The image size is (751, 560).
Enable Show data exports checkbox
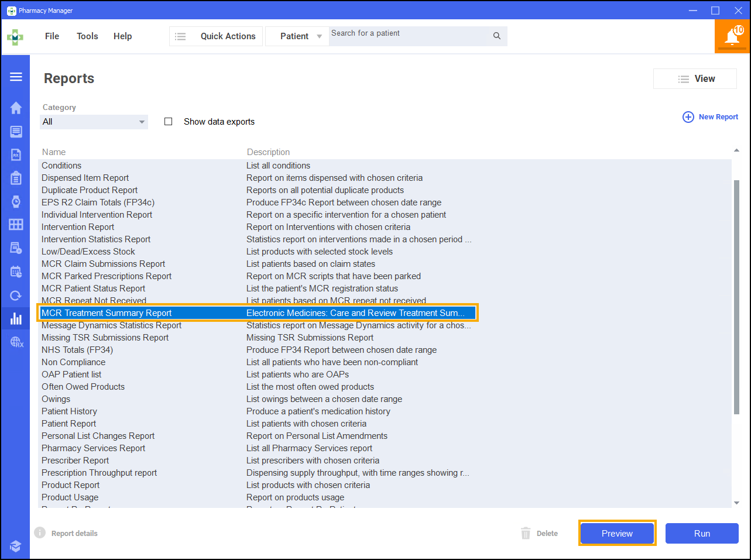click(169, 122)
